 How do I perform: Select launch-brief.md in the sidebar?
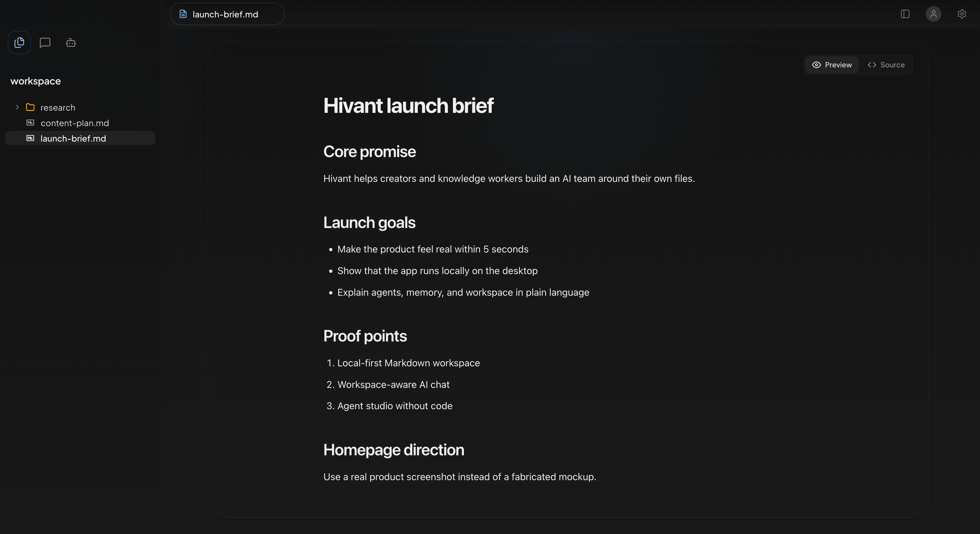coord(73,138)
